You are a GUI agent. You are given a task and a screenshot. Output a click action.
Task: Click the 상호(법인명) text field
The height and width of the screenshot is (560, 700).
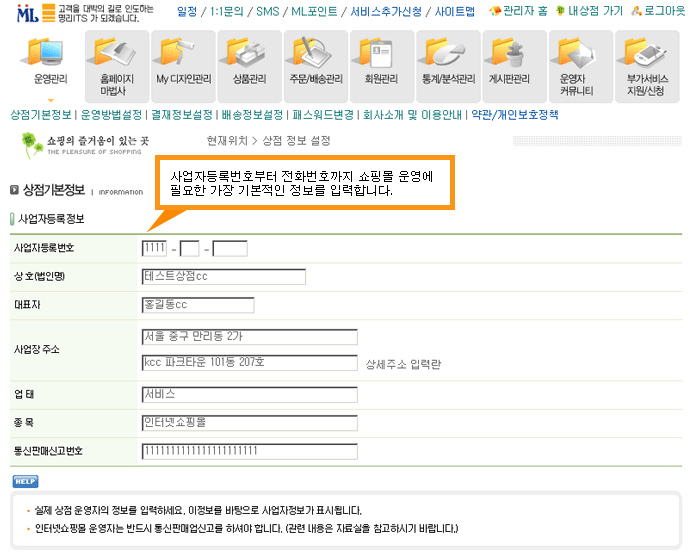pyautogui.click(x=224, y=277)
